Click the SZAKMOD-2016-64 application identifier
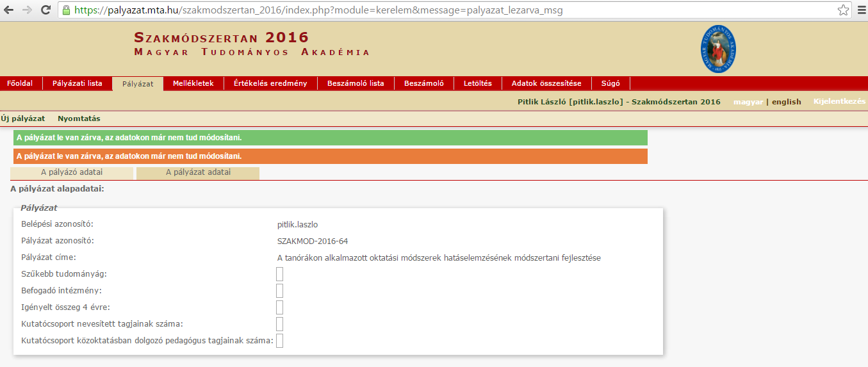The height and width of the screenshot is (367, 868). click(313, 241)
